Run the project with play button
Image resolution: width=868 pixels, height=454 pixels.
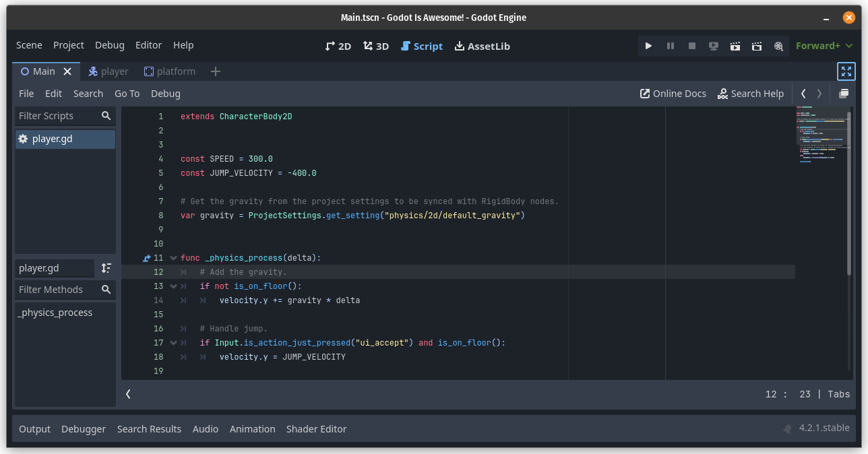tap(648, 46)
